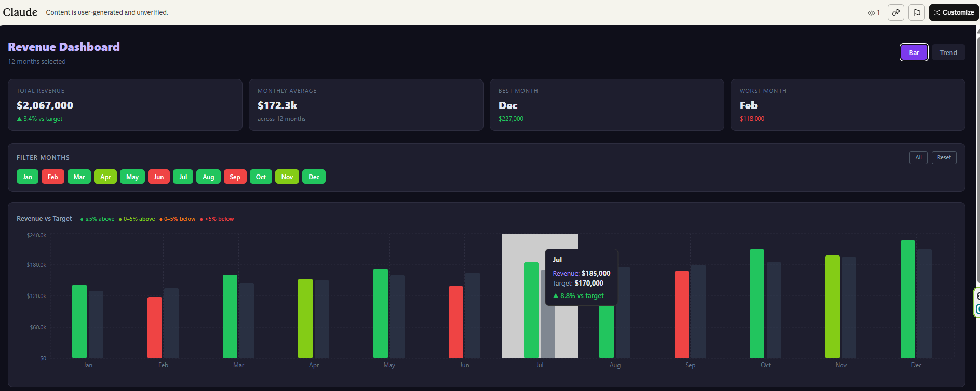Click the red Feb revenue bar
This screenshot has width=980, height=391.
pos(155,328)
